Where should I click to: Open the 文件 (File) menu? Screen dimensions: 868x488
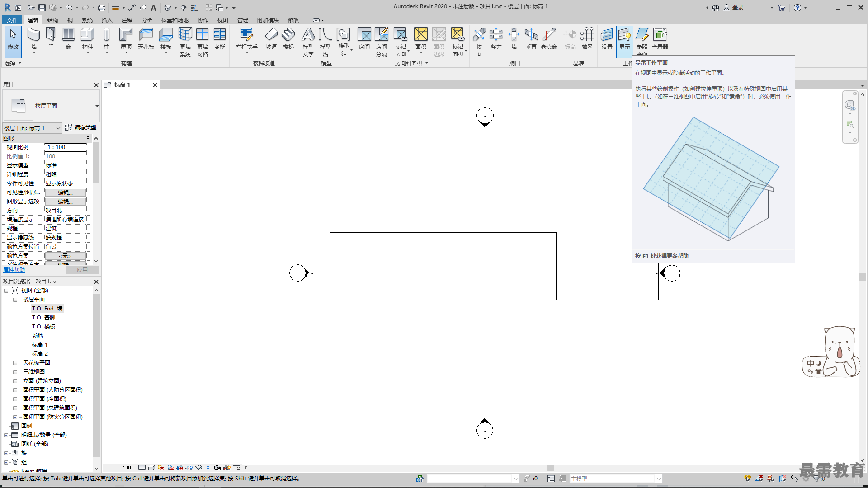click(x=12, y=20)
